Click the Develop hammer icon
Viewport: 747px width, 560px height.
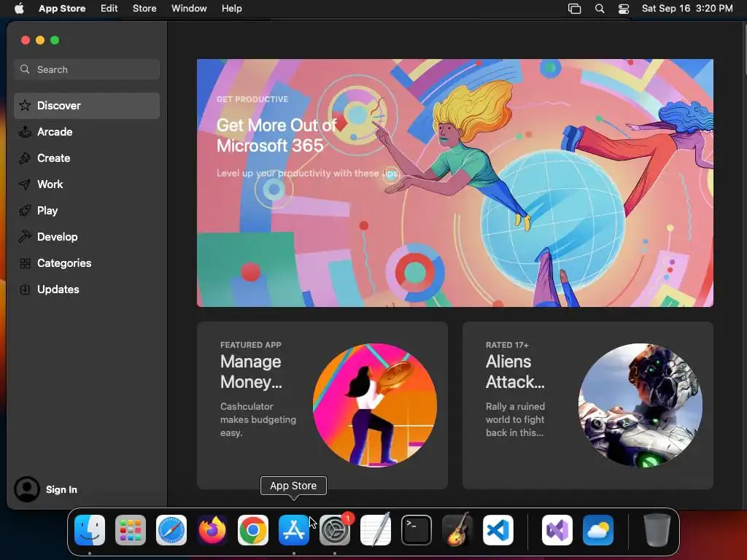(25, 237)
